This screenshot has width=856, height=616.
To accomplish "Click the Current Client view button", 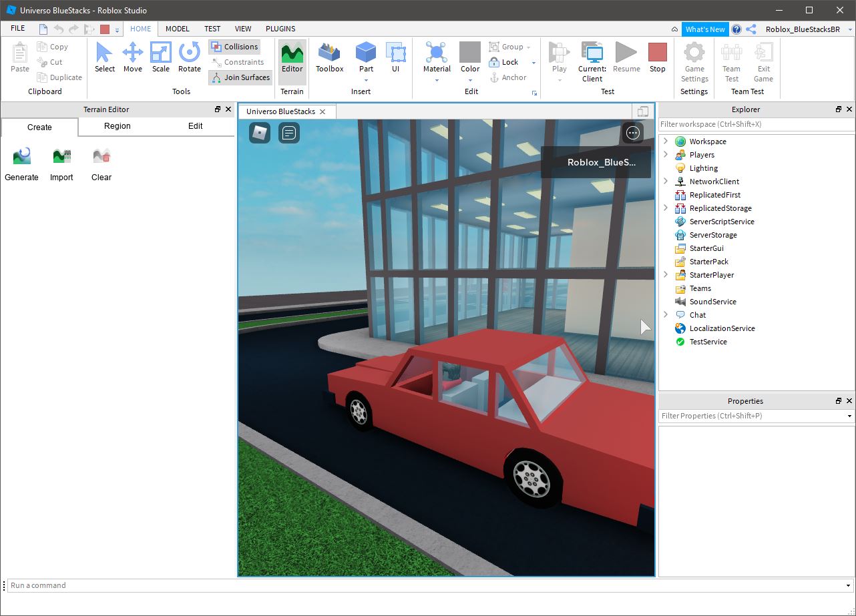I will (x=592, y=61).
